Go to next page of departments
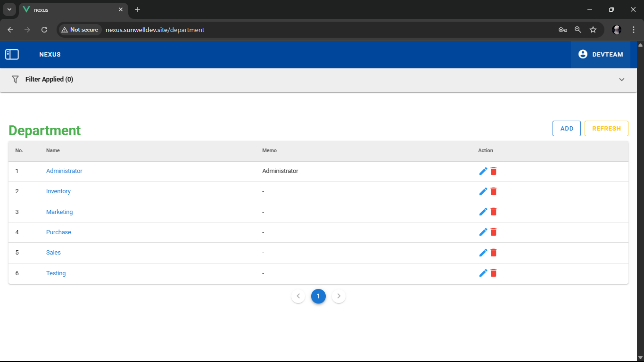 [339, 296]
